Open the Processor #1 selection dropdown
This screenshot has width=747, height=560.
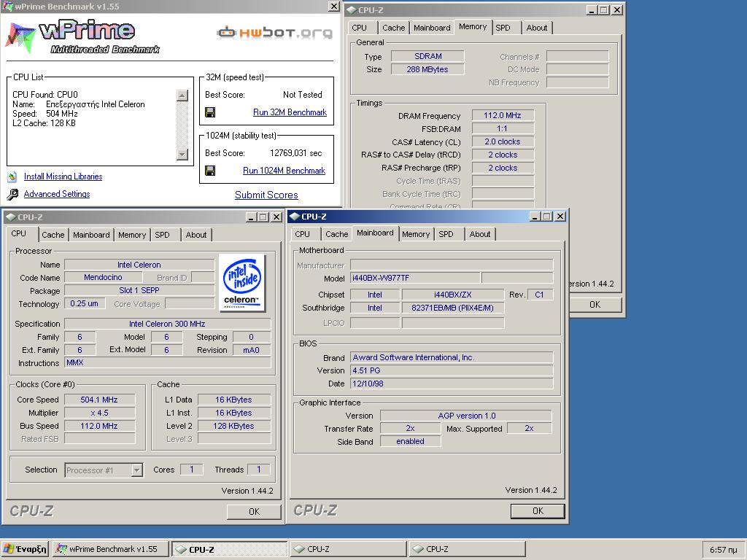coord(136,470)
